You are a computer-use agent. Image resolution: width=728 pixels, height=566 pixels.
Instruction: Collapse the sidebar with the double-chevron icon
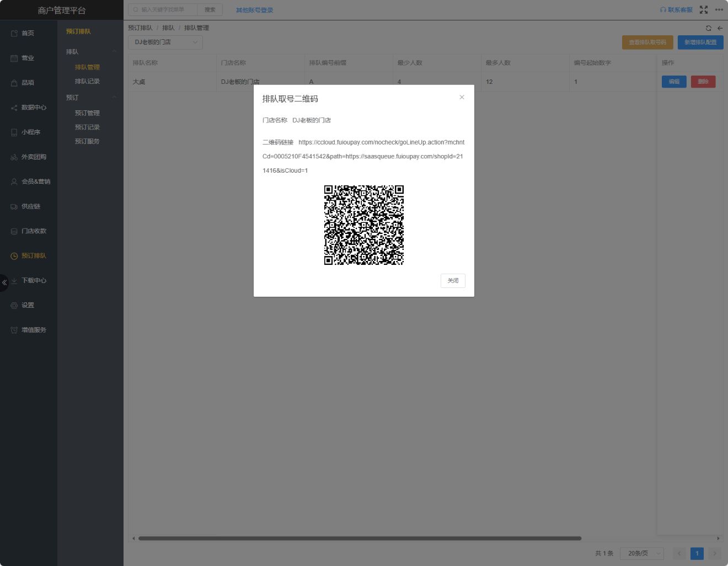[4, 282]
